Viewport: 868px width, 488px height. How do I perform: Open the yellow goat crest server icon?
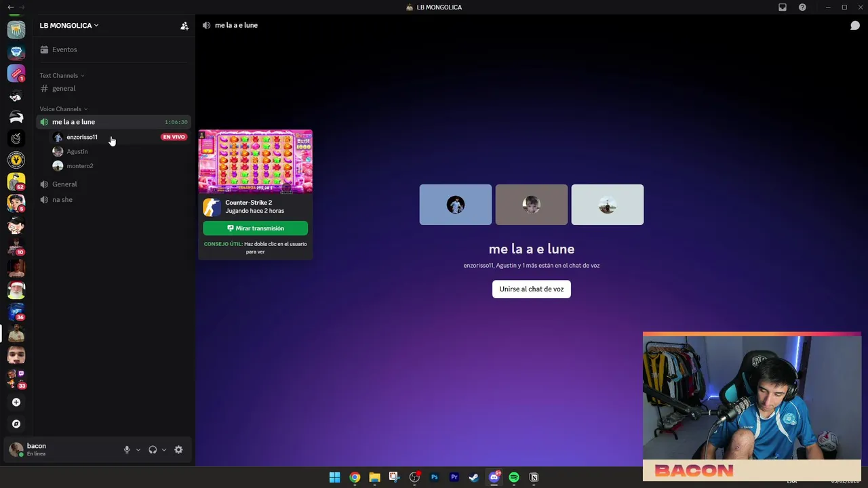tap(16, 160)
